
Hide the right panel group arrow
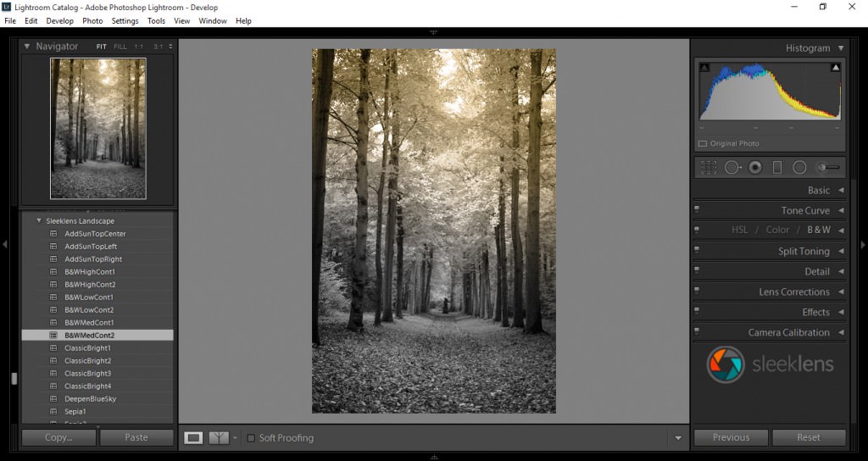(863, 244)
